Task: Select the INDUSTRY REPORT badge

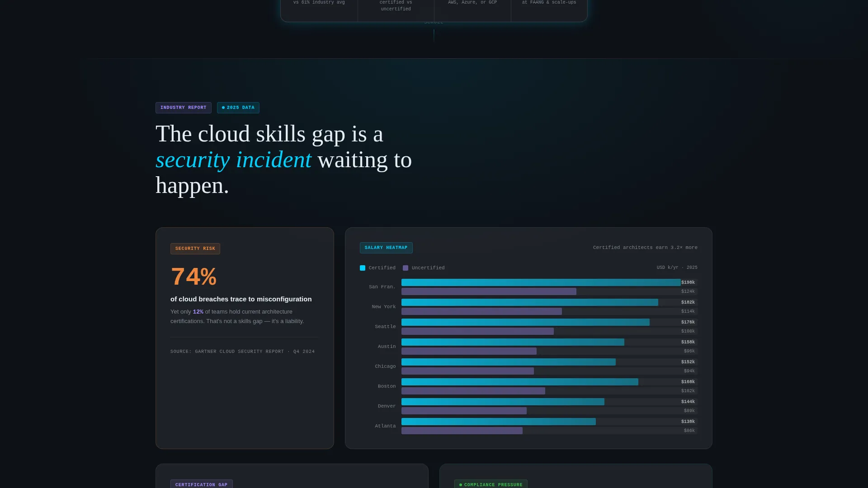Action: tap(184, 108)
